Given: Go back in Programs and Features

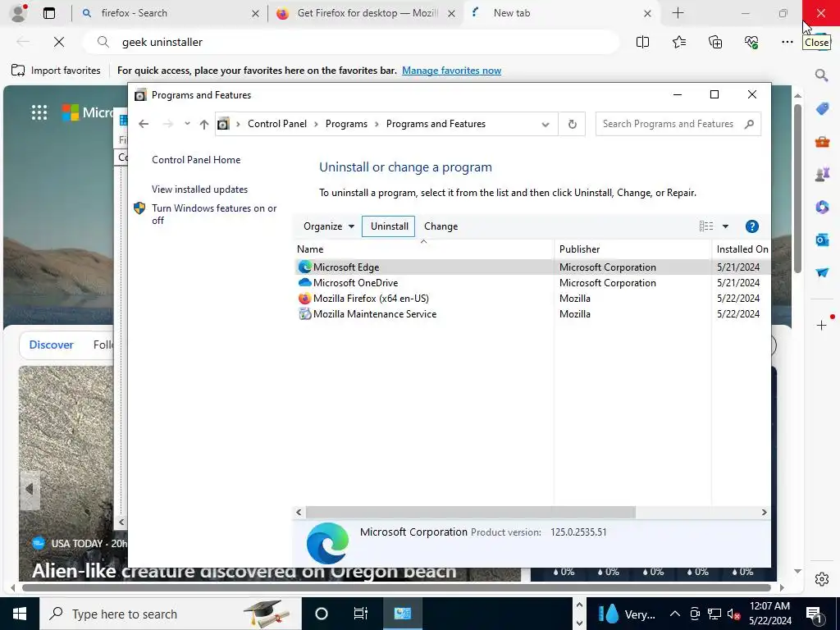Looking at the screenshot, I should coord(143,125).
